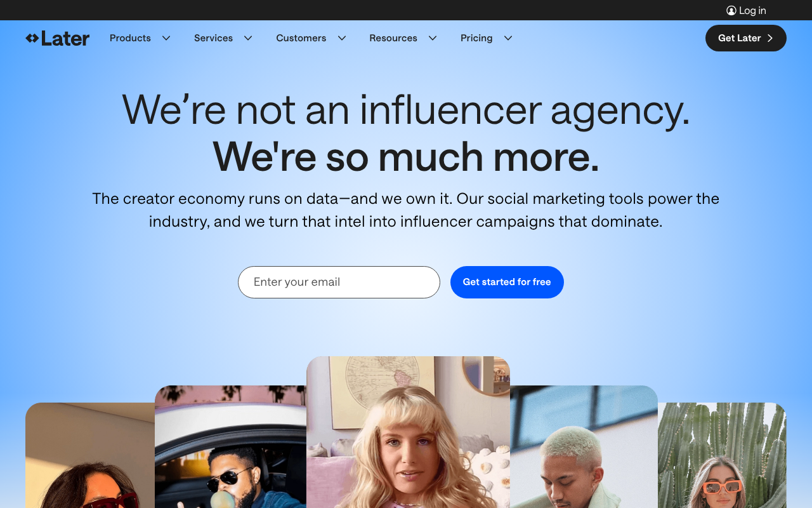This screenshot has height=508, width=812.
Task: Open the Customers menu
Action: pyautogui.click(x=301, y=38)
